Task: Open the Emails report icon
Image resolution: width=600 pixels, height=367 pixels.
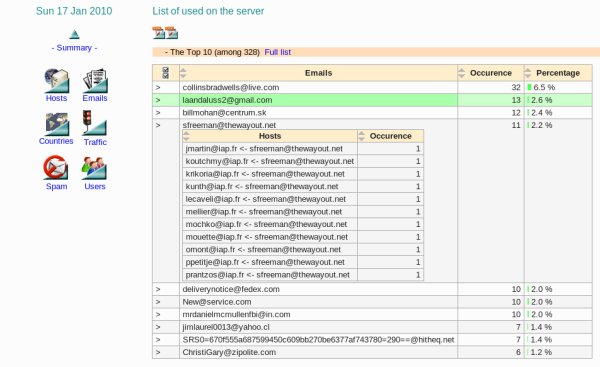Action: (x=95, y=80)
